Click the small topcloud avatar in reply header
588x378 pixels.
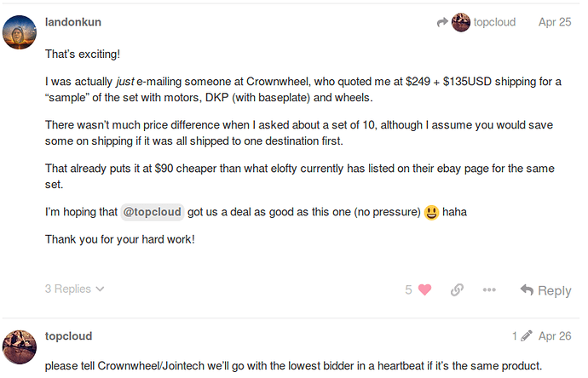point(461,22)
